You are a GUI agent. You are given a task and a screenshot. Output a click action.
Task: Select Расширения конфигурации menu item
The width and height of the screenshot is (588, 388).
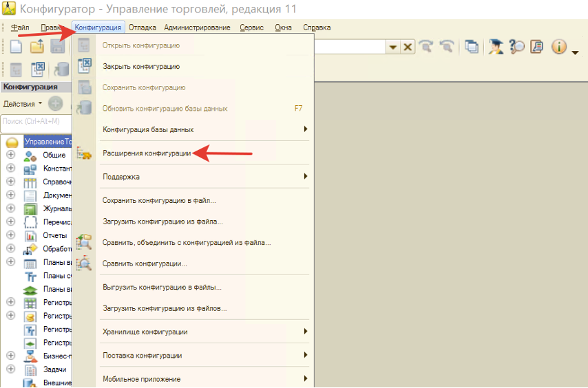tap(147, 153)
